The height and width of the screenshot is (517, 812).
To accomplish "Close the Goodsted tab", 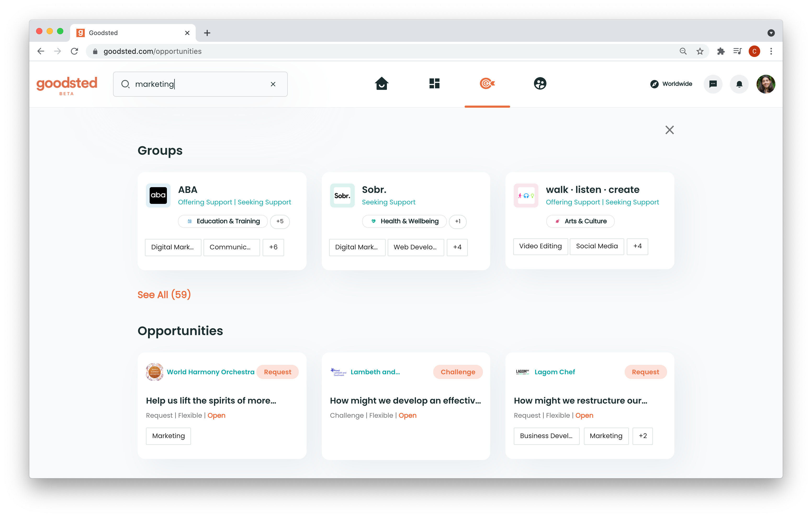I will pyautogui.click(x=187, y=33).
